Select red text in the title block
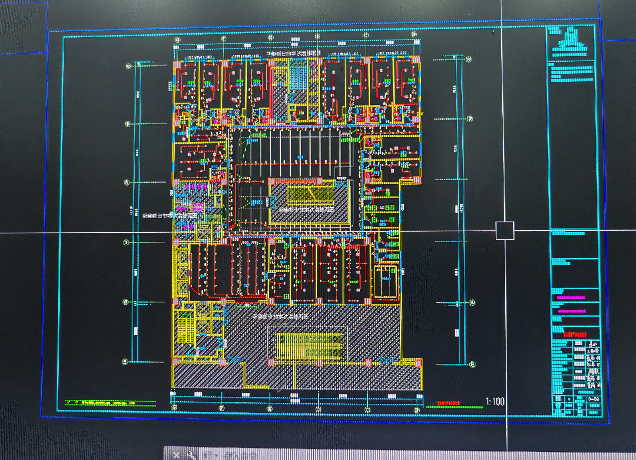Screen dimensions: 636x460 pos(573,335)
